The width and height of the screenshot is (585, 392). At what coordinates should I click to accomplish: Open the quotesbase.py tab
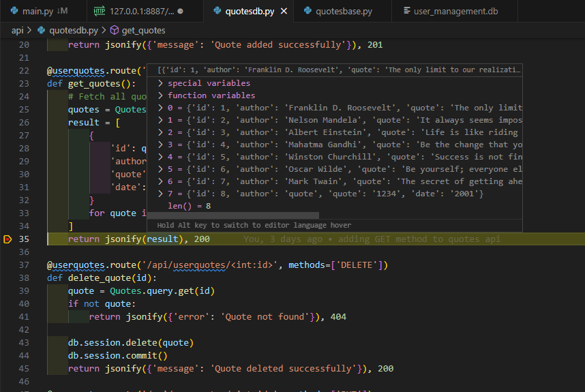pyautogui.click(x=344, y=11)
